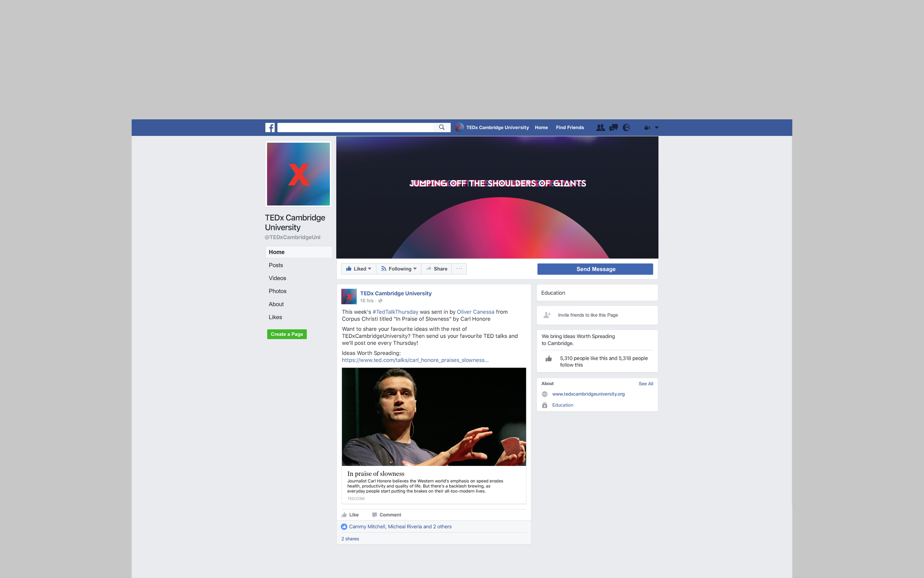This screenshot has height=578, width=924.
Task: Click the Comment button on post
Action: pos(386,515)
